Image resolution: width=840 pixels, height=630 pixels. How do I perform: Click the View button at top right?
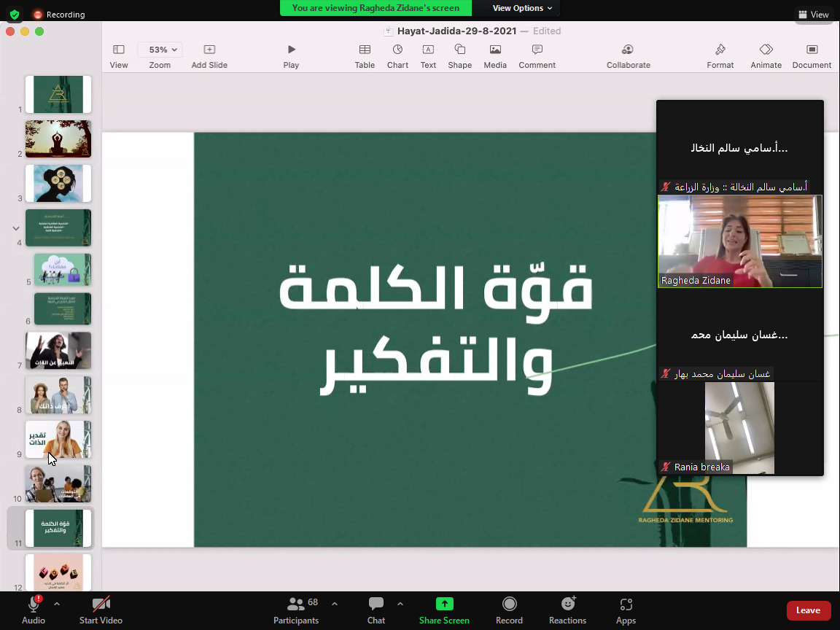point(814,15)
